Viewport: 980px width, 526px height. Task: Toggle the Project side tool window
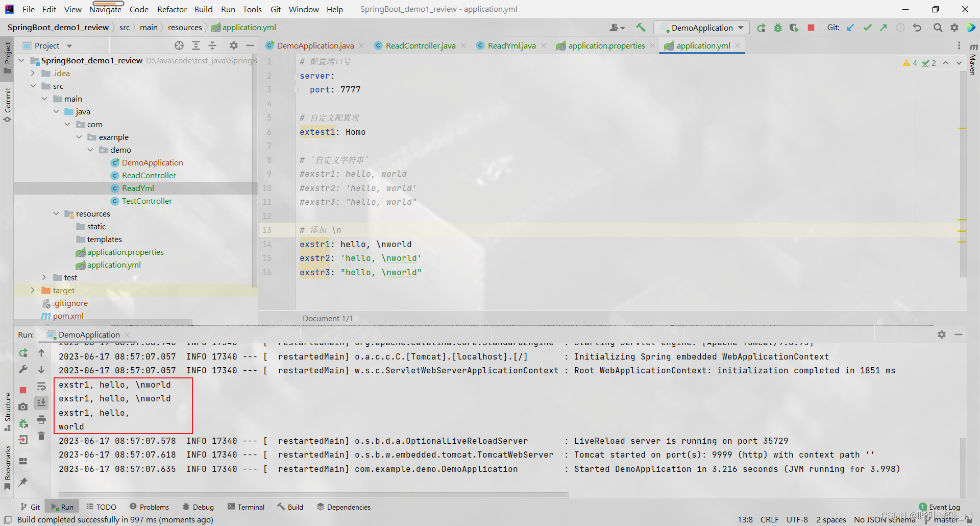tap(7, 57)
